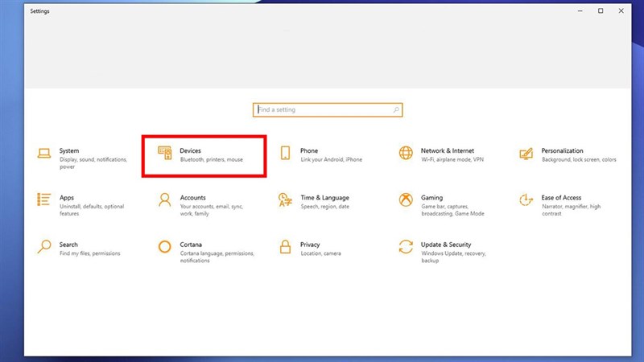Open Update & Security refresh icon

406,247
